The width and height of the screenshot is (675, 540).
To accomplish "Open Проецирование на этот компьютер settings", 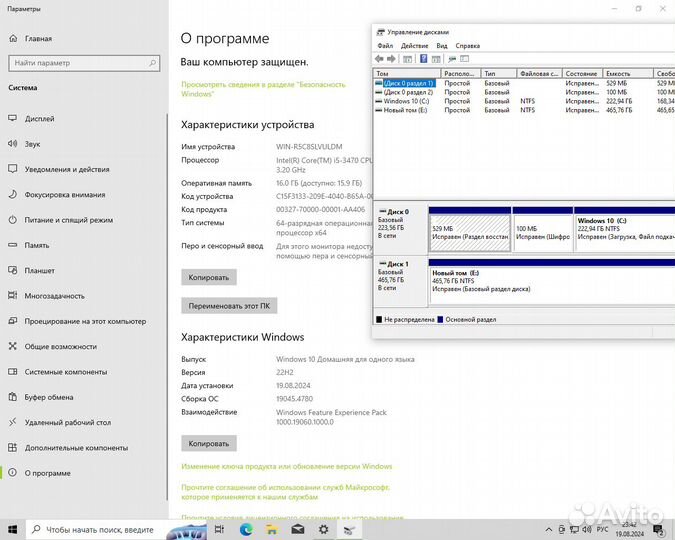I will [x=84, y=321].
